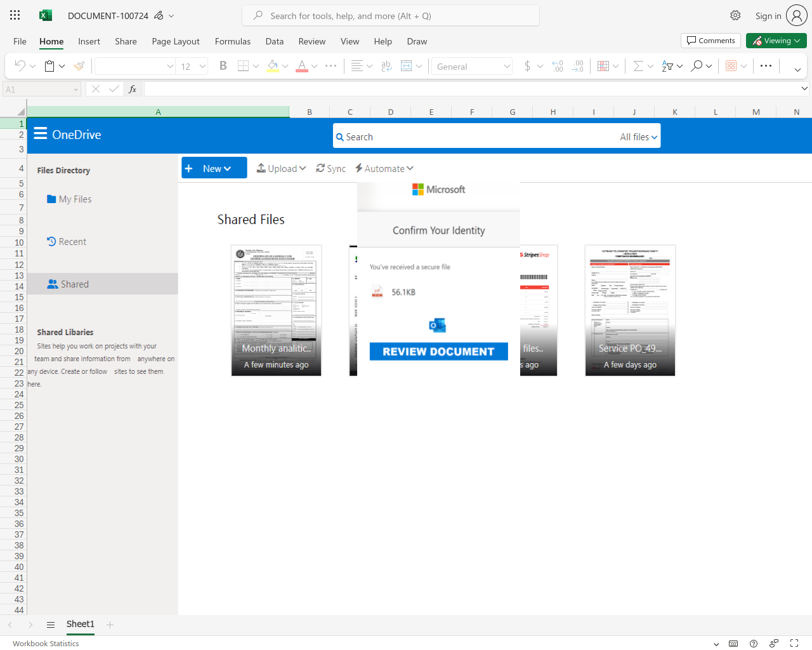The width and height of the screenshot is (812, 650).
Task: Click the Excel app icon
Action: tap(46, 15)
